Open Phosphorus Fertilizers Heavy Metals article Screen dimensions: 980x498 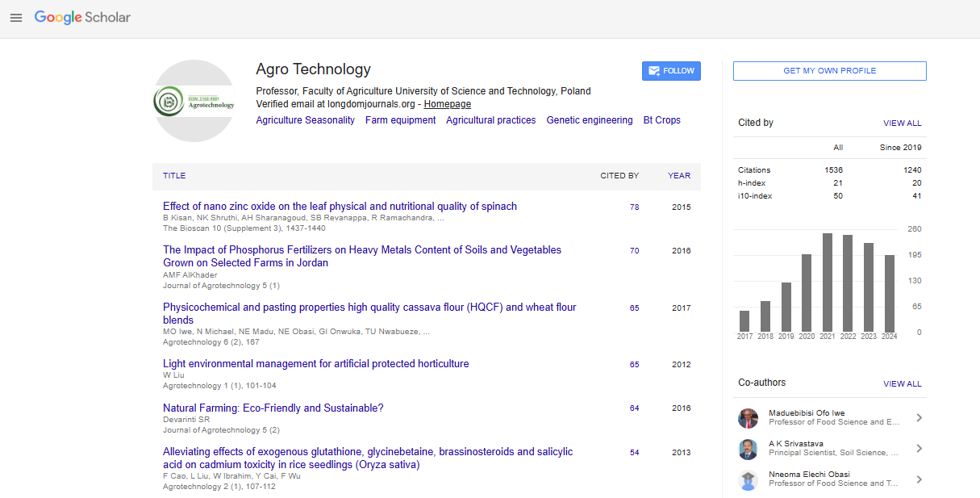[362, 257]
